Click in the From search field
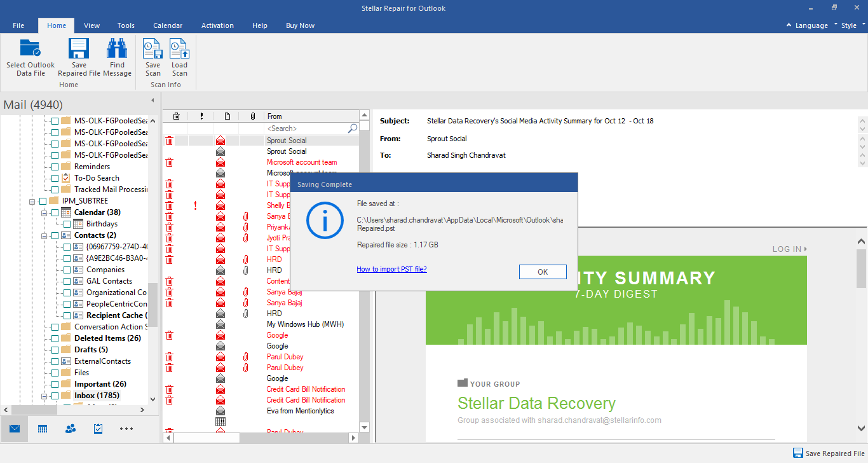Image resolution: width=868 pixels, height=463 pixels. pos(306,128)
